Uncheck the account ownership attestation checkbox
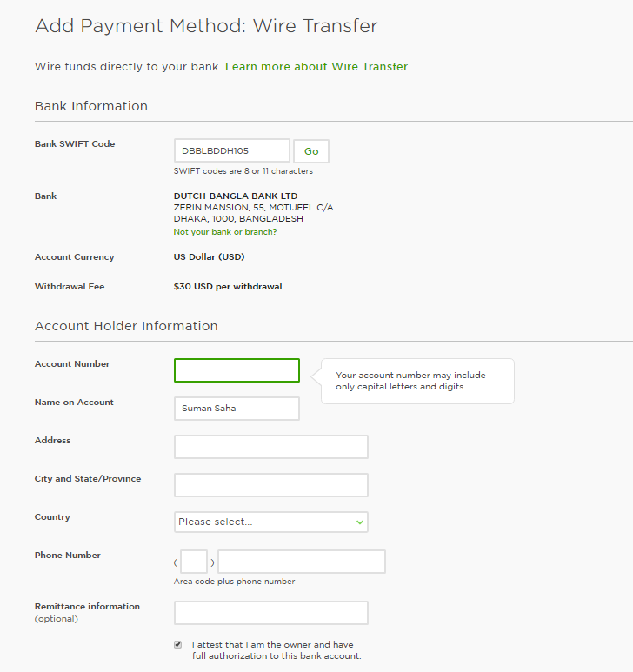Screen dimensions: 633x672 (x=178, y=645)
